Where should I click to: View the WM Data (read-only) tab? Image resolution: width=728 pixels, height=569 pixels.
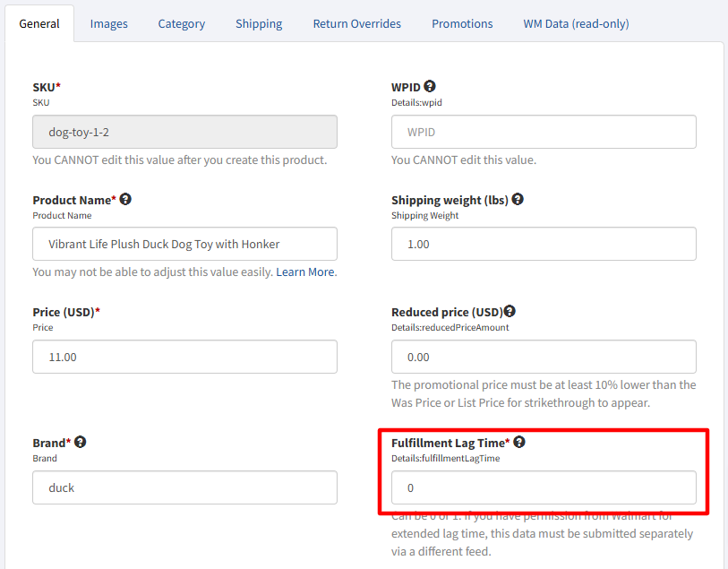coord(576,24)
